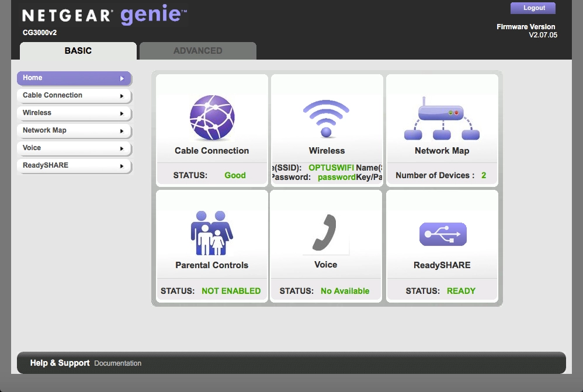The height and width of the screenshot is (392, 583).
Task: Open Network Map in the sidebar
Action: pyautogui.click(x=74, y=130)
